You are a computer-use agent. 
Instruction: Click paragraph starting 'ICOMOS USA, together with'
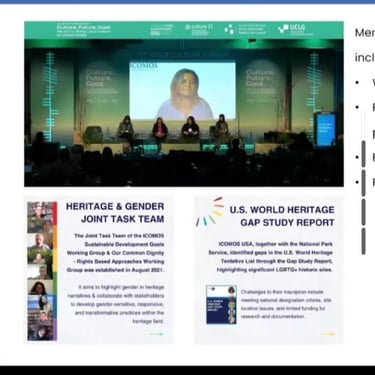(x=271, y=257)
